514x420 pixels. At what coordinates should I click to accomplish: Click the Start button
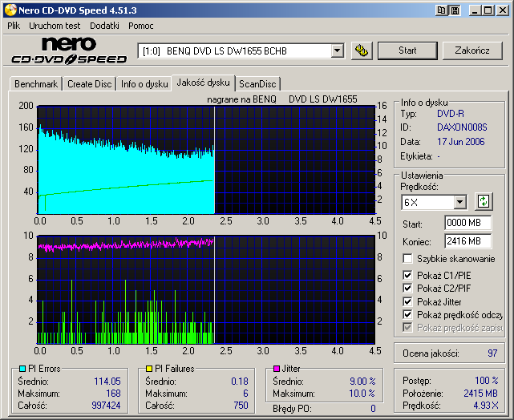[x=407, y=50]
